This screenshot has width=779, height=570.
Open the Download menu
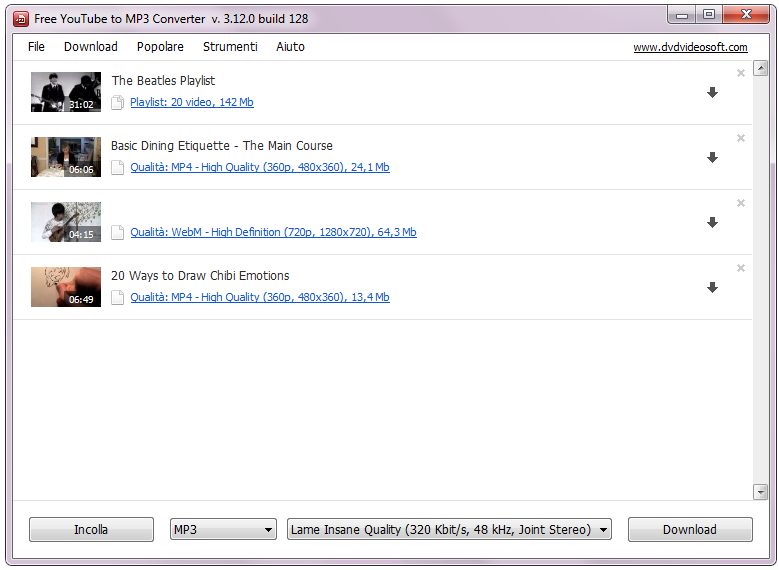pos(91,47)
